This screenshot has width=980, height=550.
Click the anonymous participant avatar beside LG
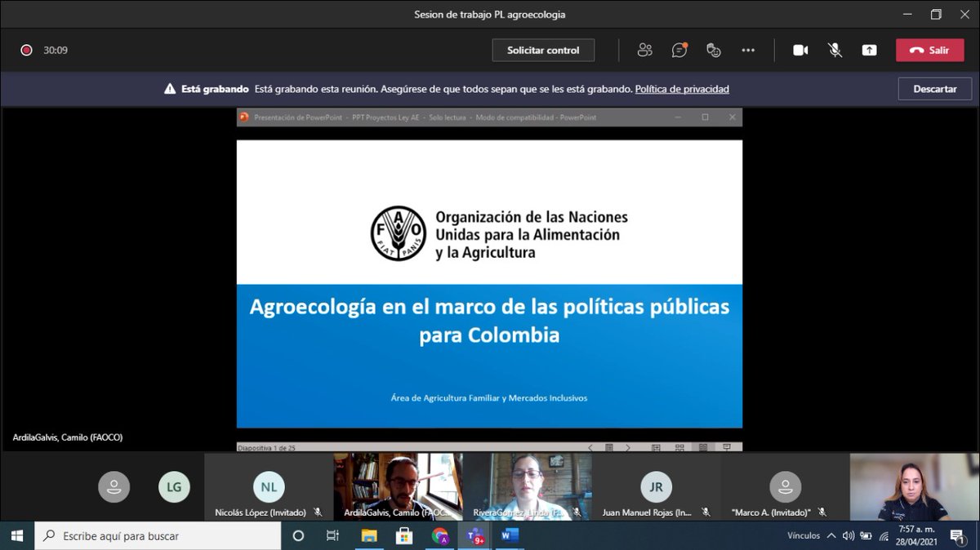pyautogui.click(x=114, y=487)
